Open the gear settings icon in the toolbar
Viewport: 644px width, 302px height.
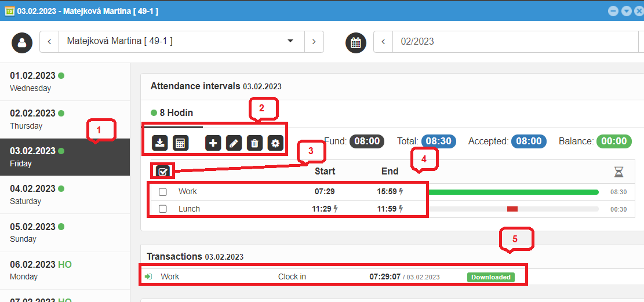pos(275,143)
